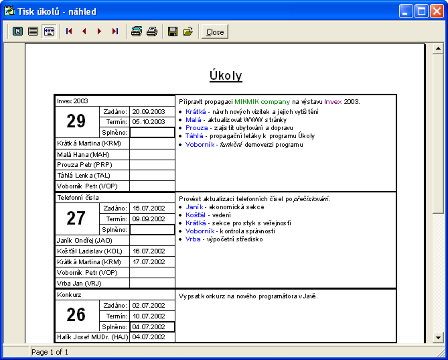Click the date 10.07.2002
The width and height of the screenshot is (448, 360).
coord(149,316)
